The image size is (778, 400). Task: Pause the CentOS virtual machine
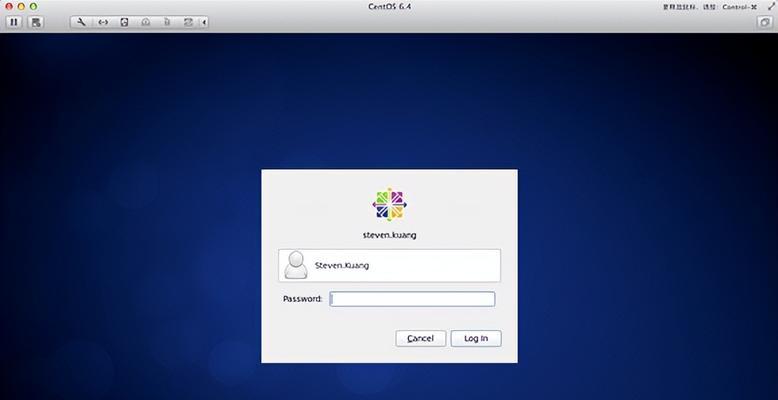(x=14, y=22)
